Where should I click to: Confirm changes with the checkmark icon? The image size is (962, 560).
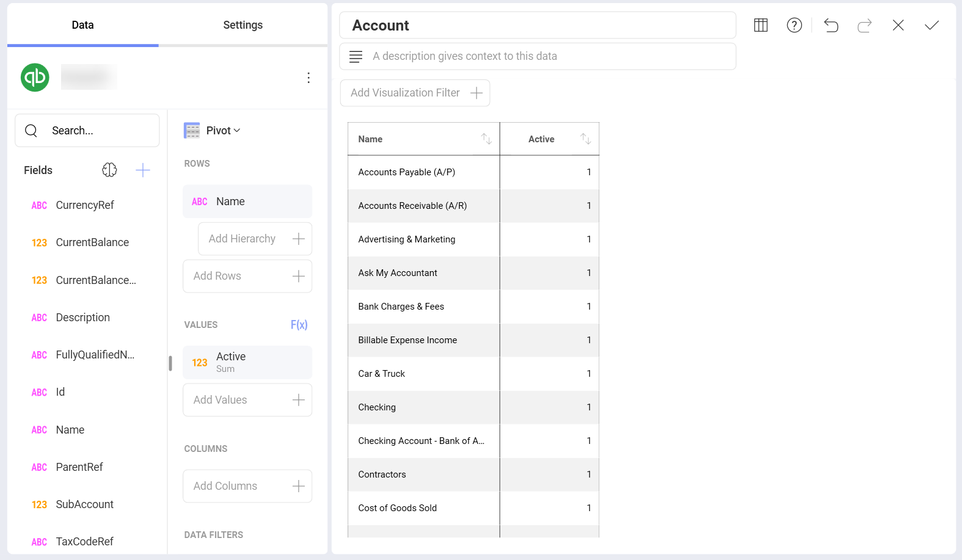tap(932, 25)
